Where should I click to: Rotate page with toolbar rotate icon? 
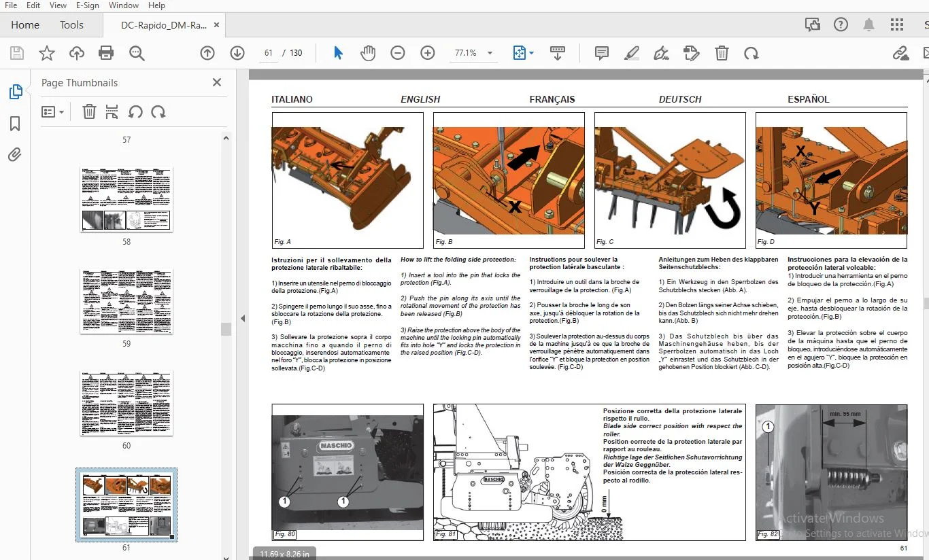[x=751, y=53]
